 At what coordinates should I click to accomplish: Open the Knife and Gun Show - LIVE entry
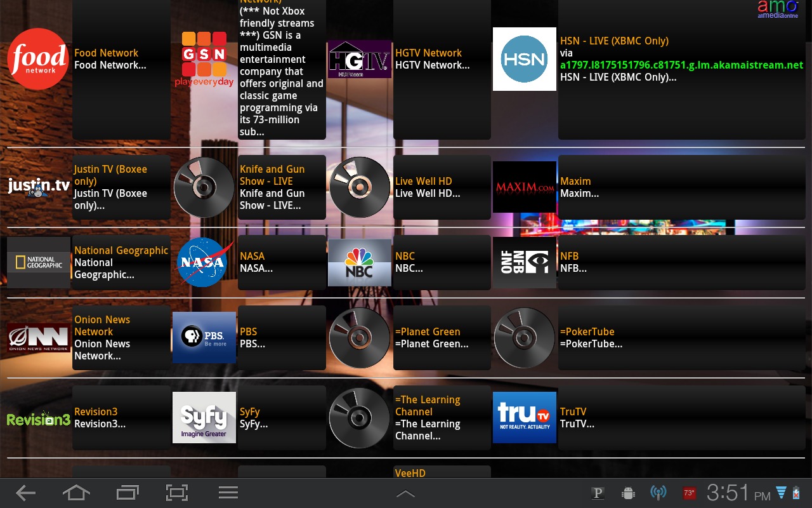click(281, 187)
